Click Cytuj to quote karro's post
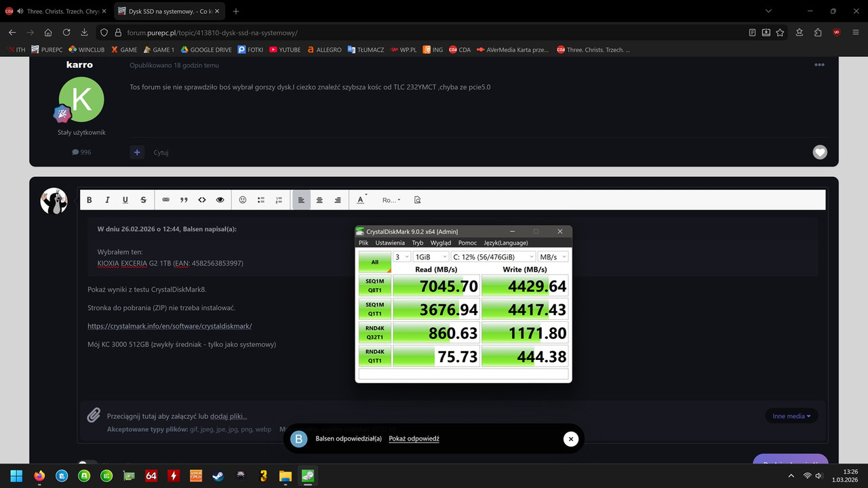The width and height of the screenshot is (868, 488). 161,152
